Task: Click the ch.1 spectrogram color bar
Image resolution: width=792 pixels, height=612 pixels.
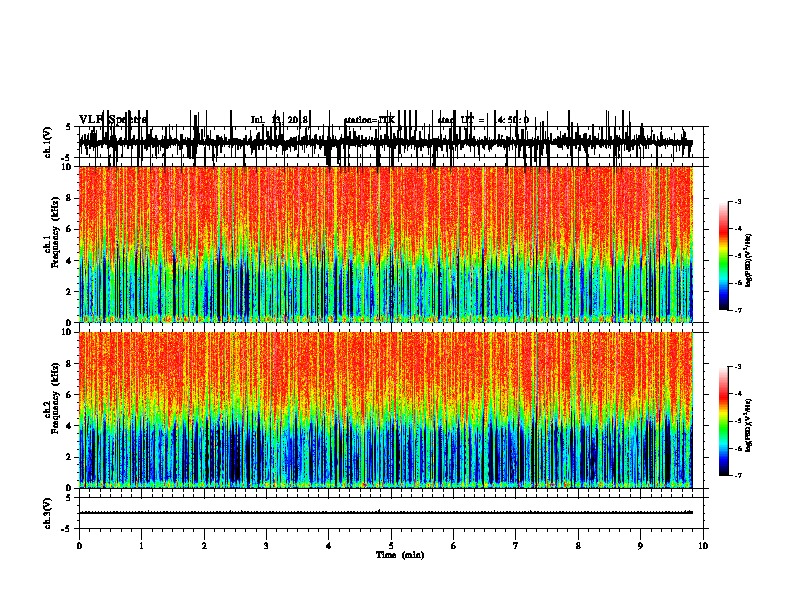Action: click(723, 256)
